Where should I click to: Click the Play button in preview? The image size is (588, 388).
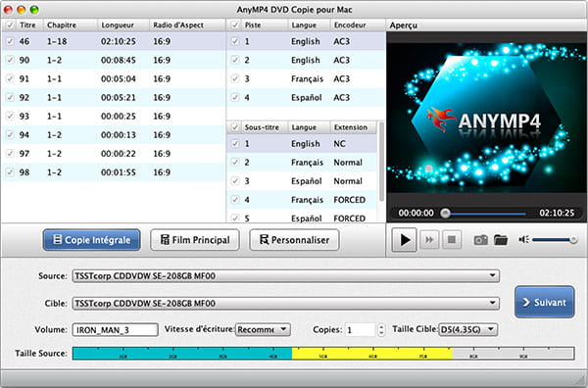[404, 240]
